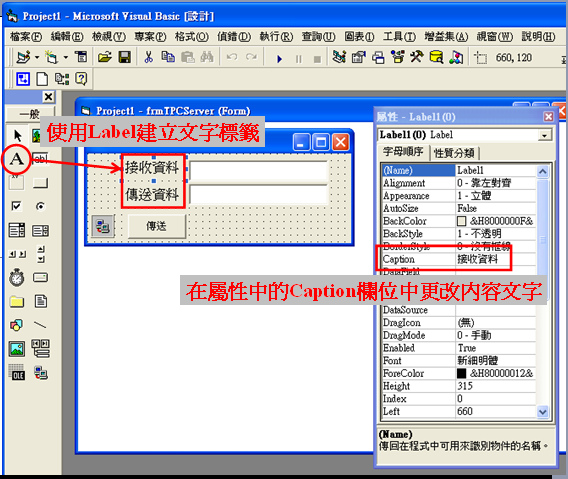Select the TextBox tool in toolbox
The width and height of the screenshot is (568, 479).
40,159
